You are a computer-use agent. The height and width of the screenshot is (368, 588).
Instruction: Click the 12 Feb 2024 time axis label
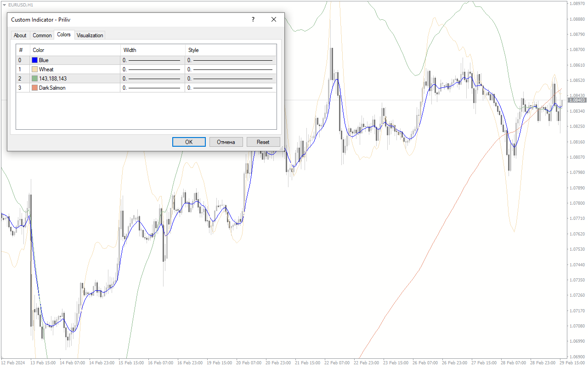coord(13,363)
